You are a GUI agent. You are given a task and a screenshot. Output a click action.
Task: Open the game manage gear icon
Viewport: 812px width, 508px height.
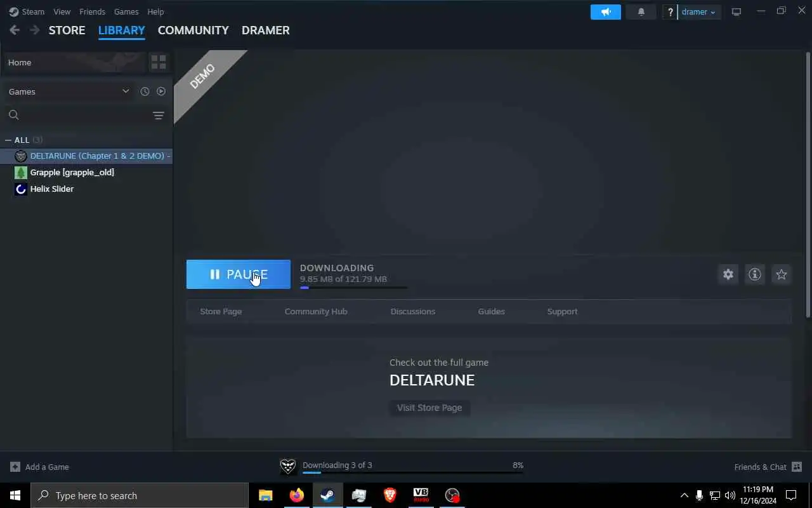[728, 274]
